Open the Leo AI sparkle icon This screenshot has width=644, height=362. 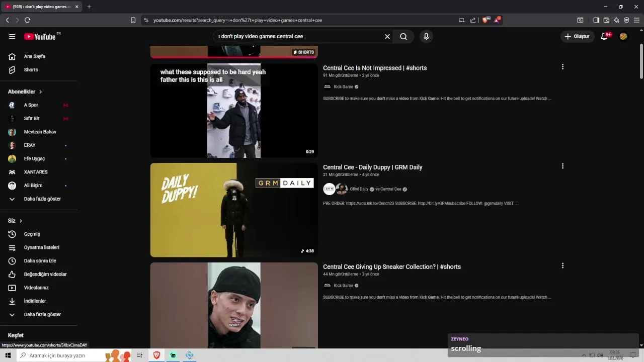[x=616, y=20]
